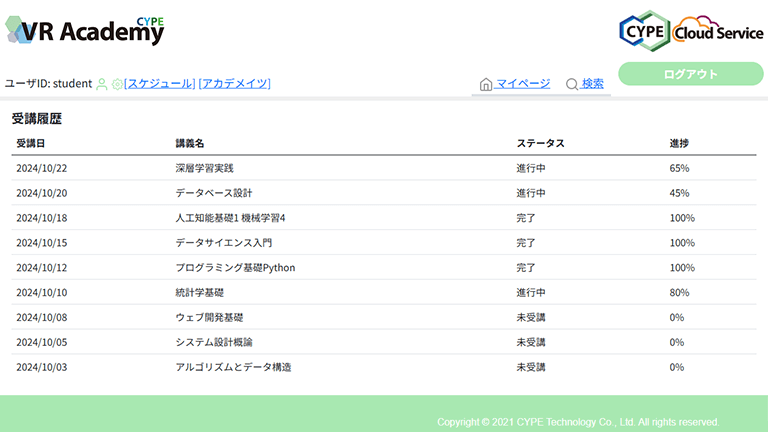Click the VR Academy logo
768x432 pixels.
pyautogui.click(x=85, y=30)
